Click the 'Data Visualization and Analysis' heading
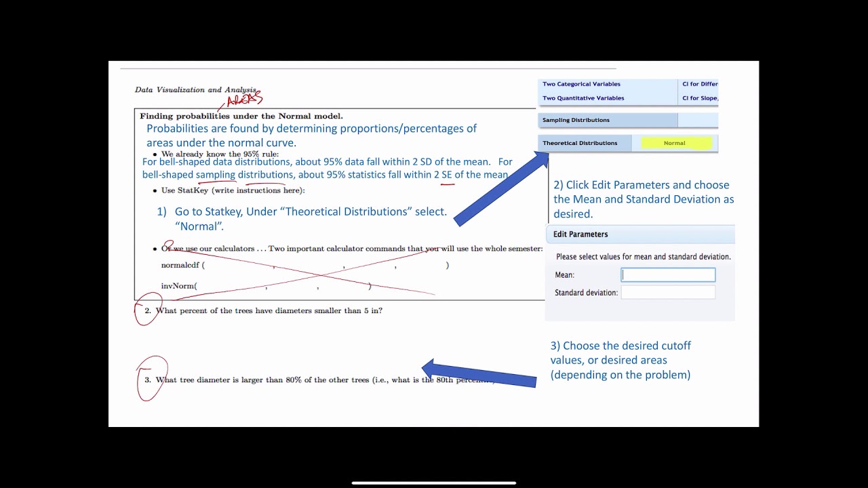 pyautogui.click(x=195, y=89)
